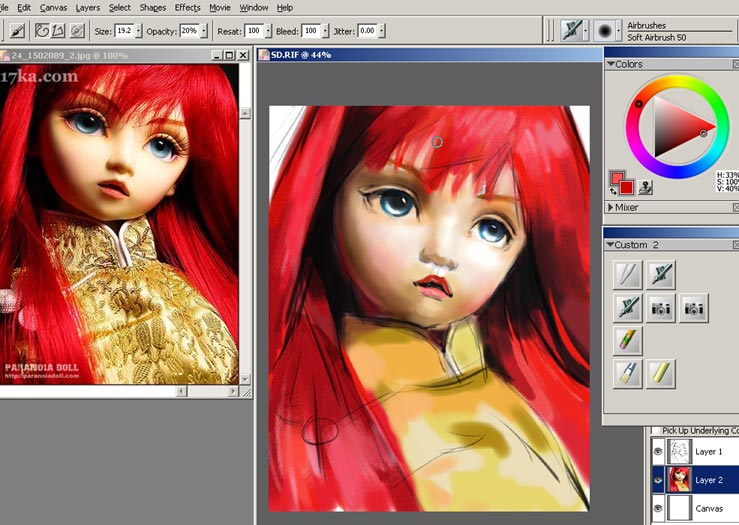Swap main and additional colors arrow icon

click(613, 191)
